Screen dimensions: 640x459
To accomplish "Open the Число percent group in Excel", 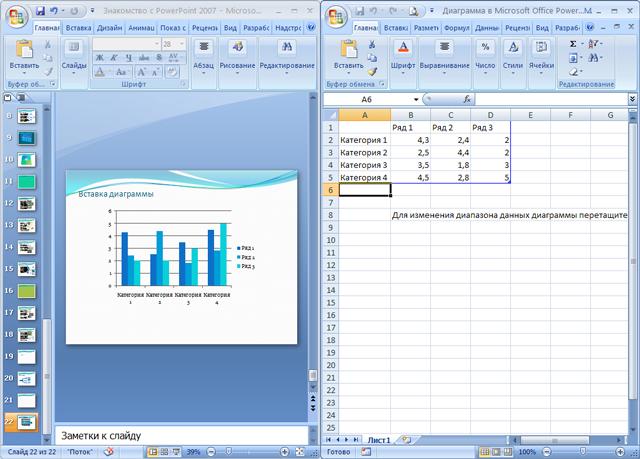I will tap(485, 54).
